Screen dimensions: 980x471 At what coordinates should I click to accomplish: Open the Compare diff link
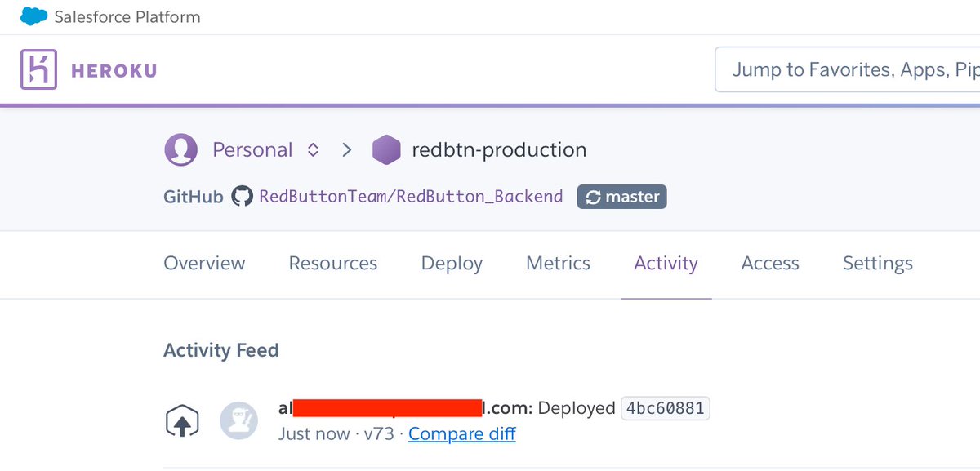(x=462, y=434)
